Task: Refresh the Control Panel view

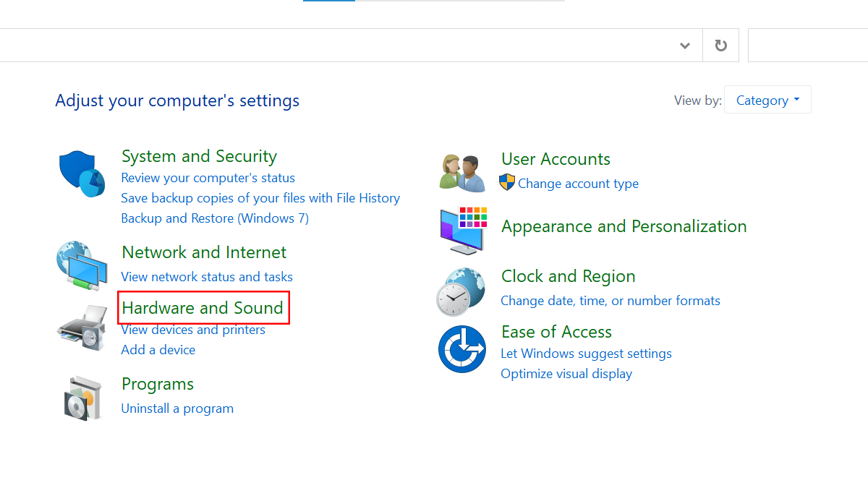Action: (720, 46)
